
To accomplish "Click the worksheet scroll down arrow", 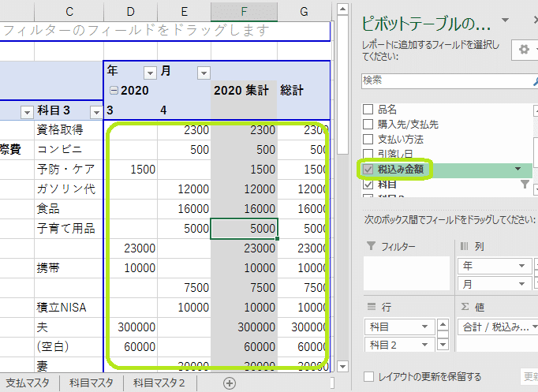I will coord(342,366).
